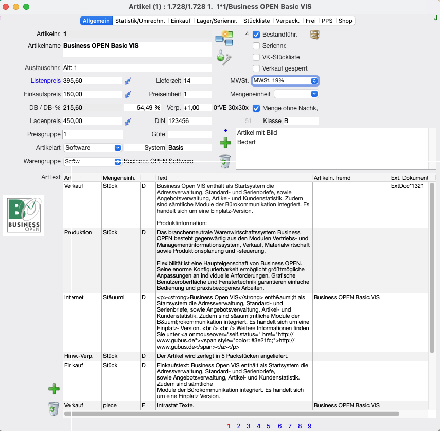This screenshot has height=435, width=444.
Task: Click the Klasse field with value B
Action: tap(300, 121)
